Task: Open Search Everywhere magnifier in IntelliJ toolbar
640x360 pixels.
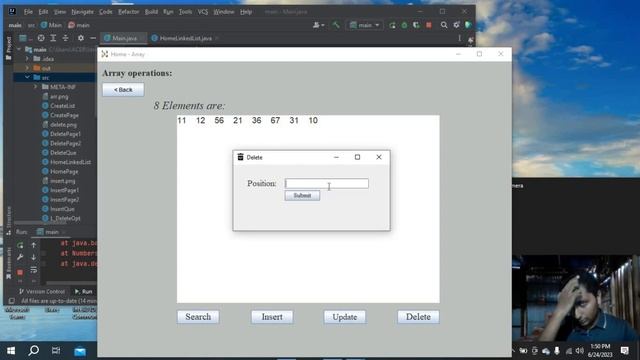Action: [444, 25]
